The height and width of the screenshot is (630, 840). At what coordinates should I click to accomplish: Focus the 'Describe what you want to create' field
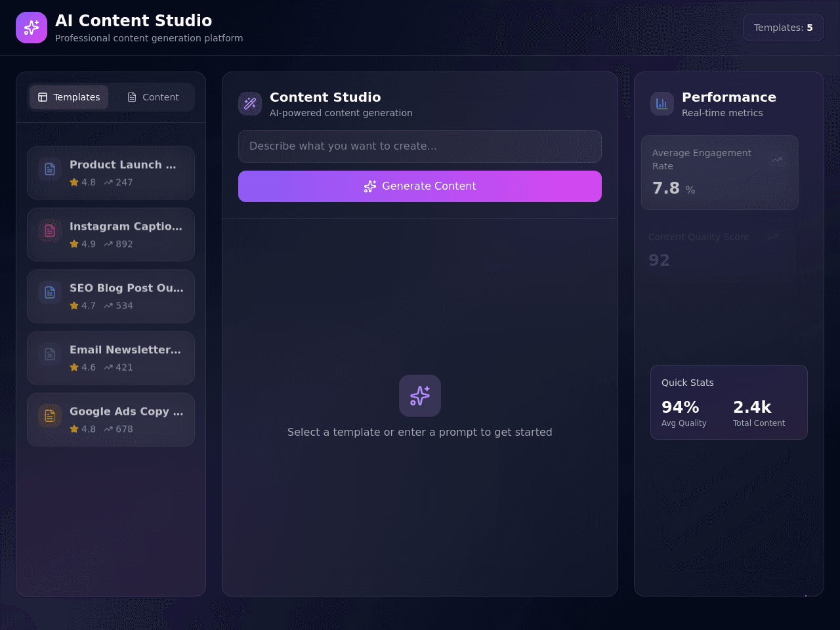click(x=420, y=146)
